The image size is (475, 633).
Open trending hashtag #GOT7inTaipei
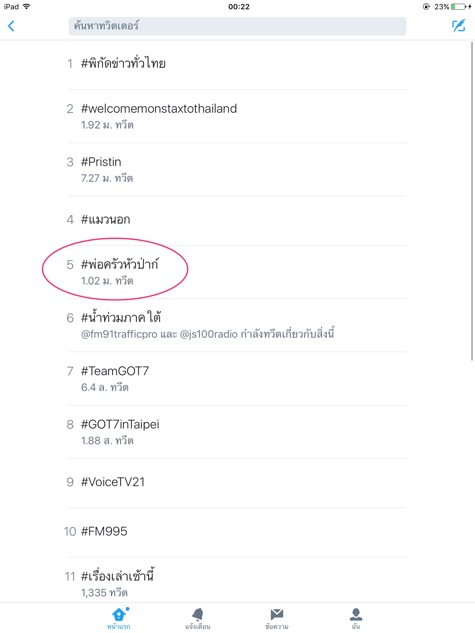tap(236, 432)
